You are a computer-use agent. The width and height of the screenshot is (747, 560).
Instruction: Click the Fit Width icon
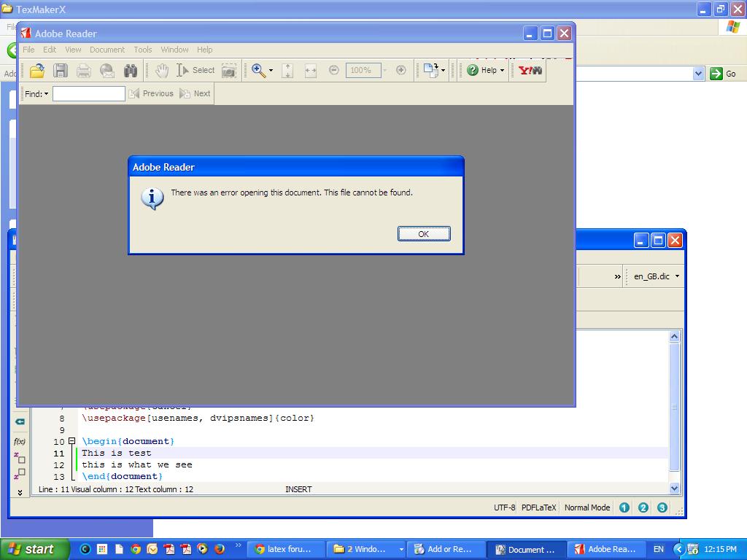(x=311, y=71)
